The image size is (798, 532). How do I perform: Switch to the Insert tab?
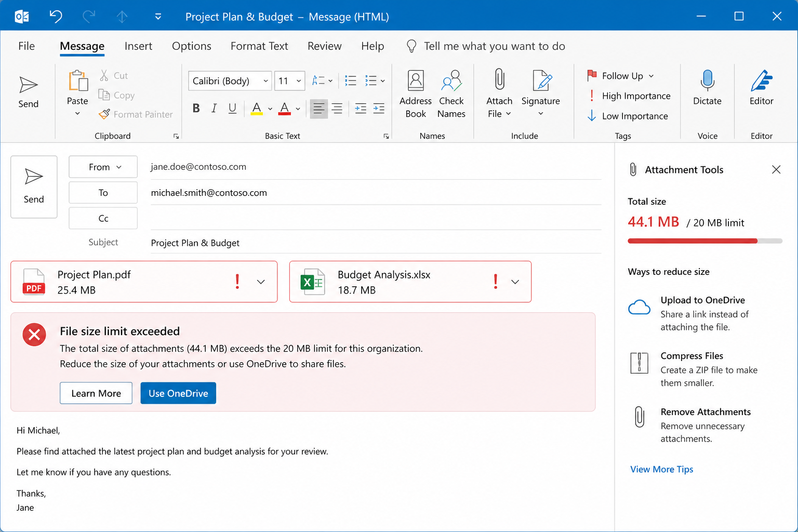138,46
